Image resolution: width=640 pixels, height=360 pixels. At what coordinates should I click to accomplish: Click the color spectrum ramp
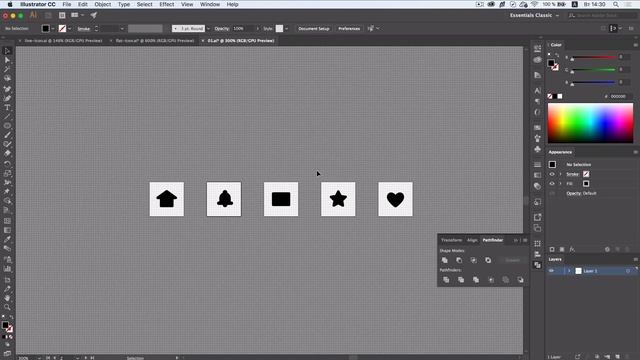click(590, 123)
